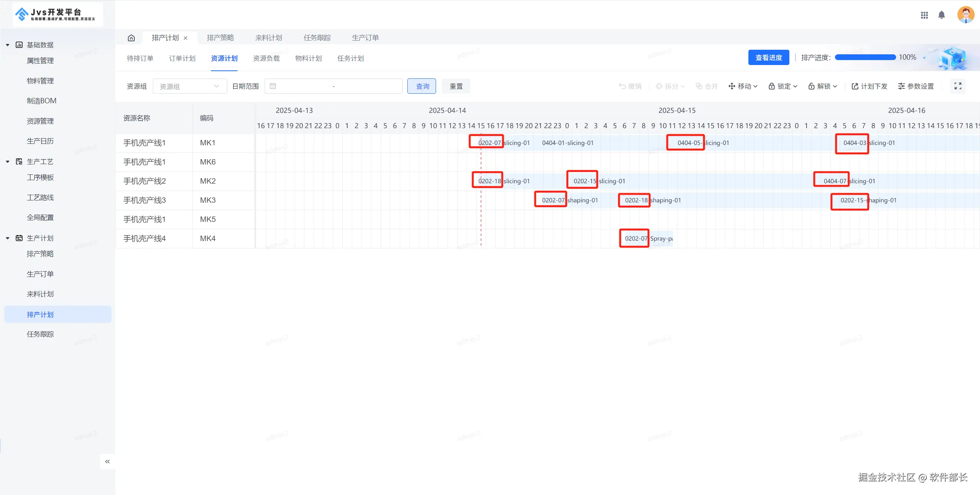Click the user avatar icon

point(965,15)
